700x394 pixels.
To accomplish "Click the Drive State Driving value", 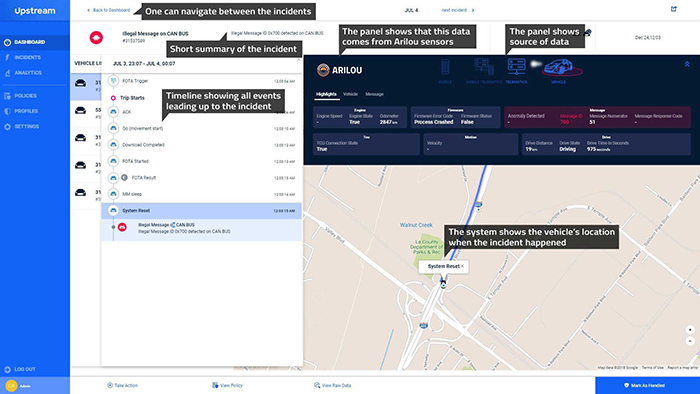I will coord(567,149).
